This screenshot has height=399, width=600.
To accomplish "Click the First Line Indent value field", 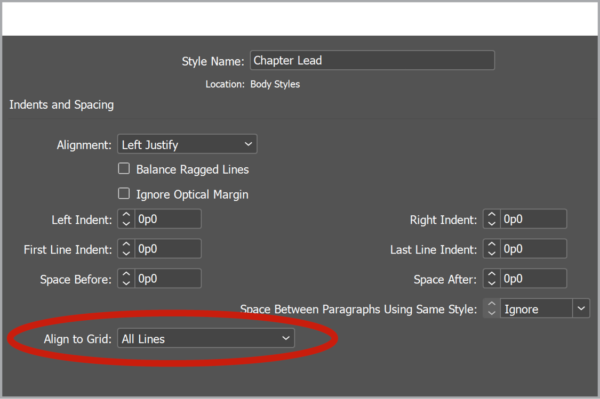I will [x=168, y=249].
